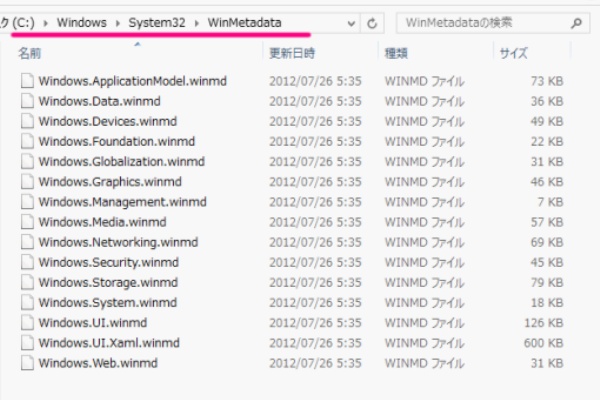Screen dimensions: 600x400
Task: Sort by the 更新日時 column header
Action: point(292,53)
